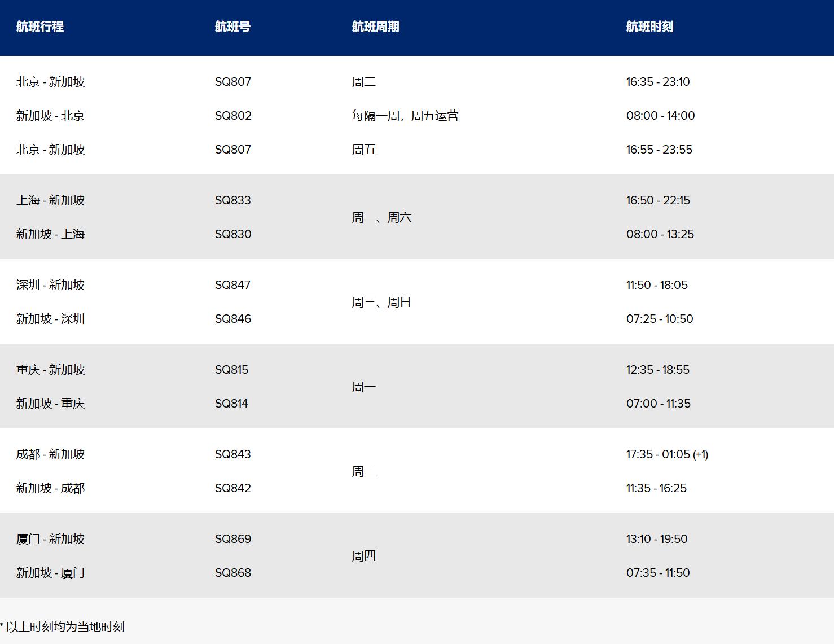Click the 成都 - 新加坡 route
834x644 pixels.
[50, 454]
